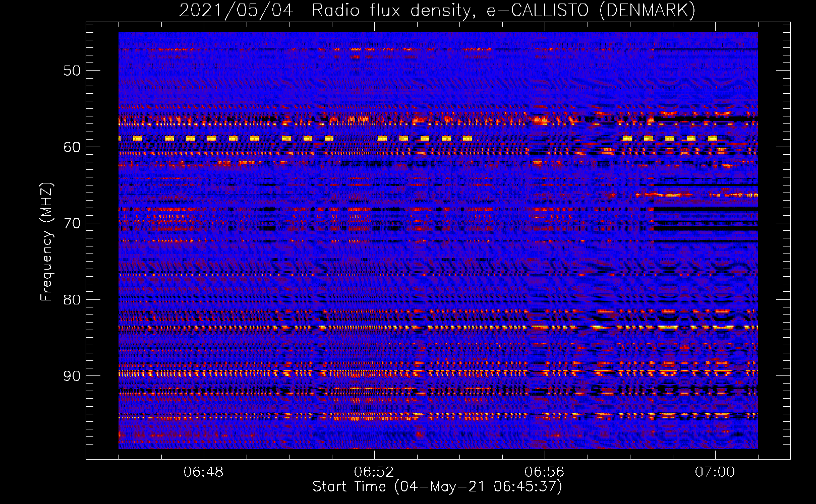Click the 50 frequency tick label
This screenshot has height=504, width=816.
tap(72, 71)
